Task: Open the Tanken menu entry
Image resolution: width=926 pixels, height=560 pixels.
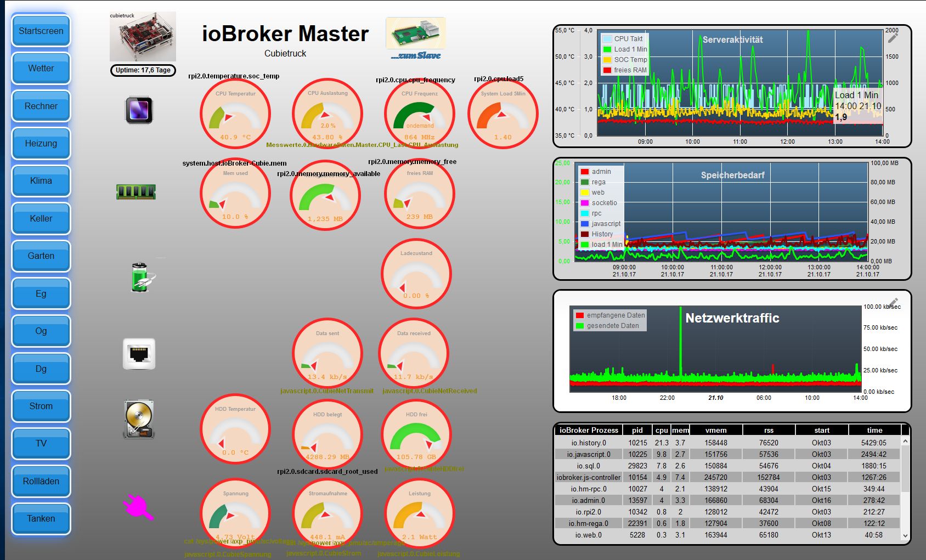Action: coord(41,519)
